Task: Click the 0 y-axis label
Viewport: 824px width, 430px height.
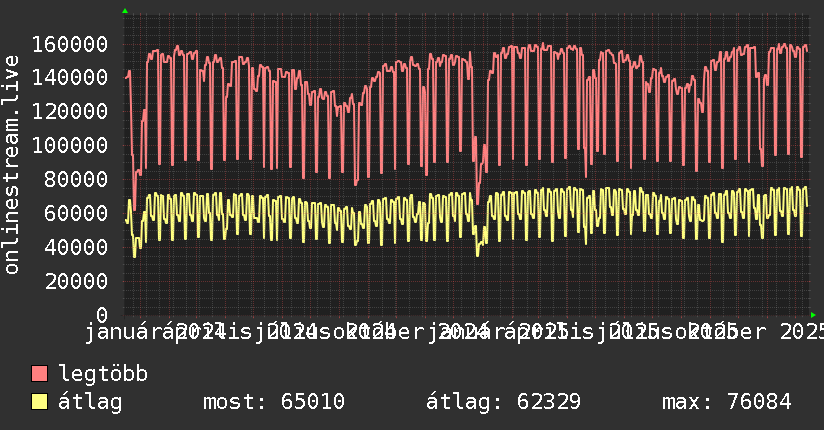Action: 102,315
